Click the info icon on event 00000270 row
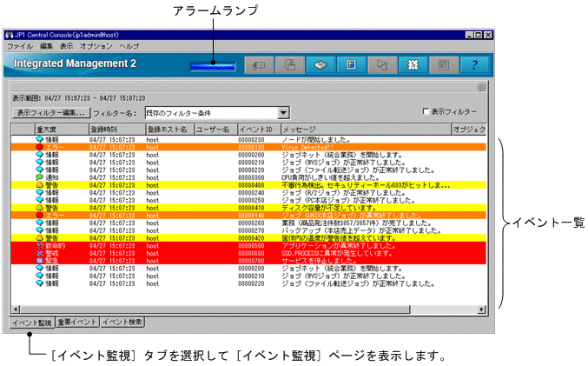The image size is (588, 366). 39,230
